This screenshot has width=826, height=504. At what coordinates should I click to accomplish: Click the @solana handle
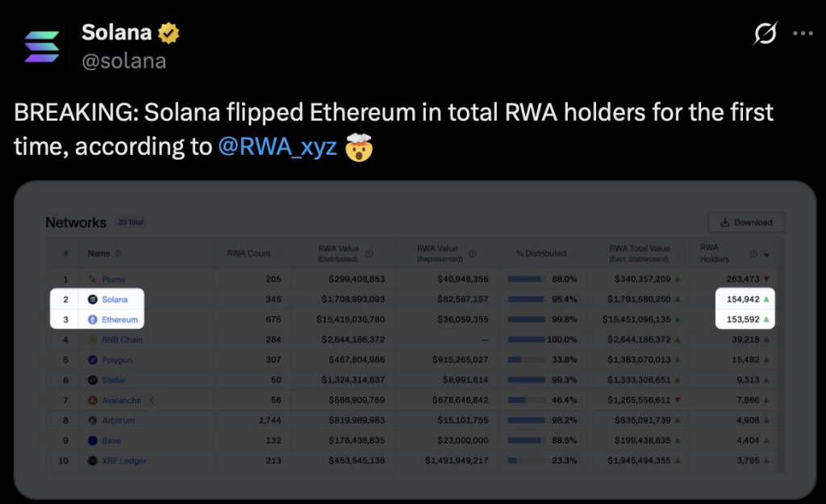tap(123, 60)
